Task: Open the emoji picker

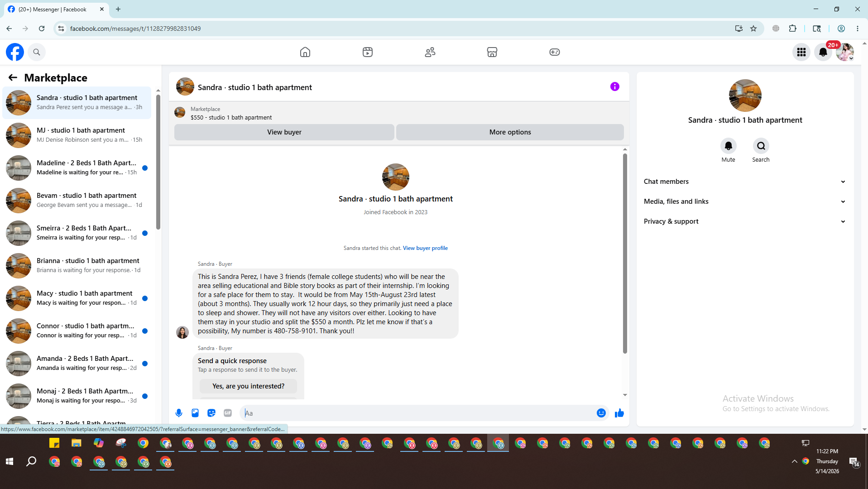Action: coord(601,413)
